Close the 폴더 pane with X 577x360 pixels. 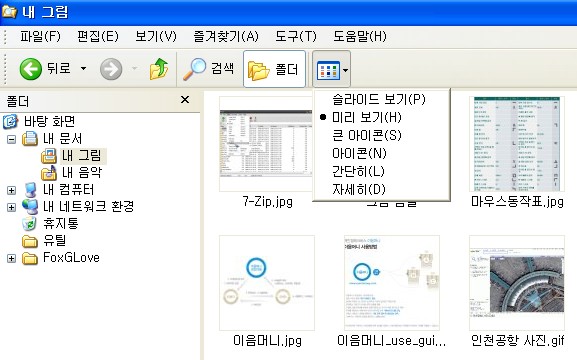[x=185, y=100]
